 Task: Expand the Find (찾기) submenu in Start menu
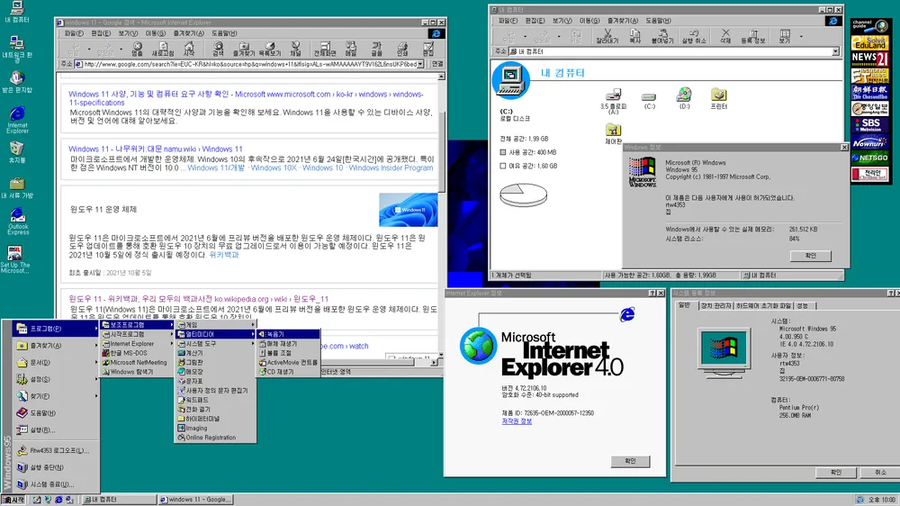[x=56, y=396]
